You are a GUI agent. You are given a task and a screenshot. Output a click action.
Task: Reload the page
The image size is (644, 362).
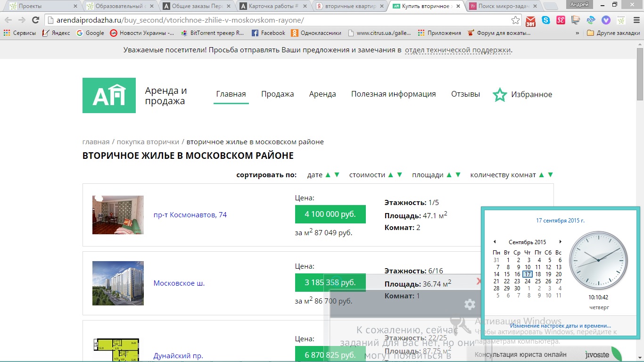pos(35,20)
